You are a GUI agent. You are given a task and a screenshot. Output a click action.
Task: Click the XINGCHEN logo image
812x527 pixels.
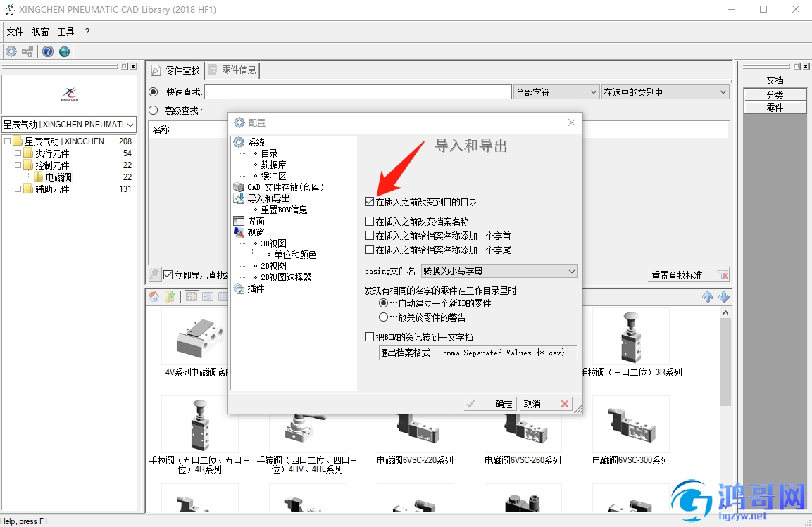point(70,94)
